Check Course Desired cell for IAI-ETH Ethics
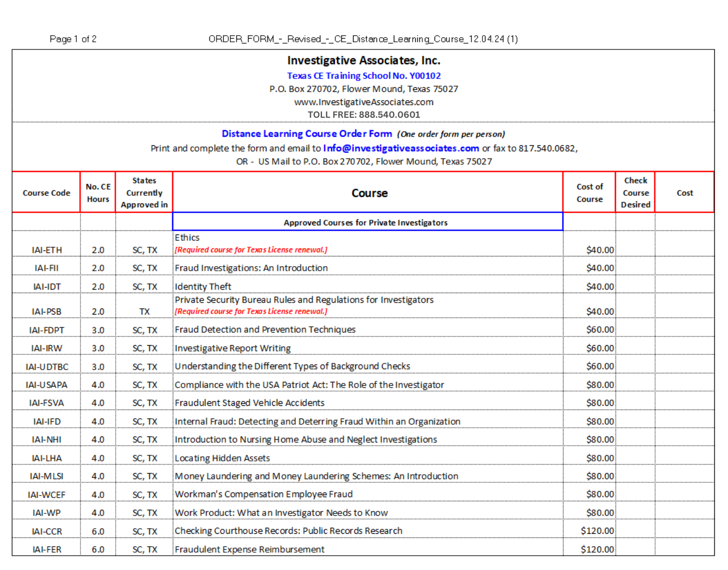Screen dimensions: 728x570 point(635,244)
